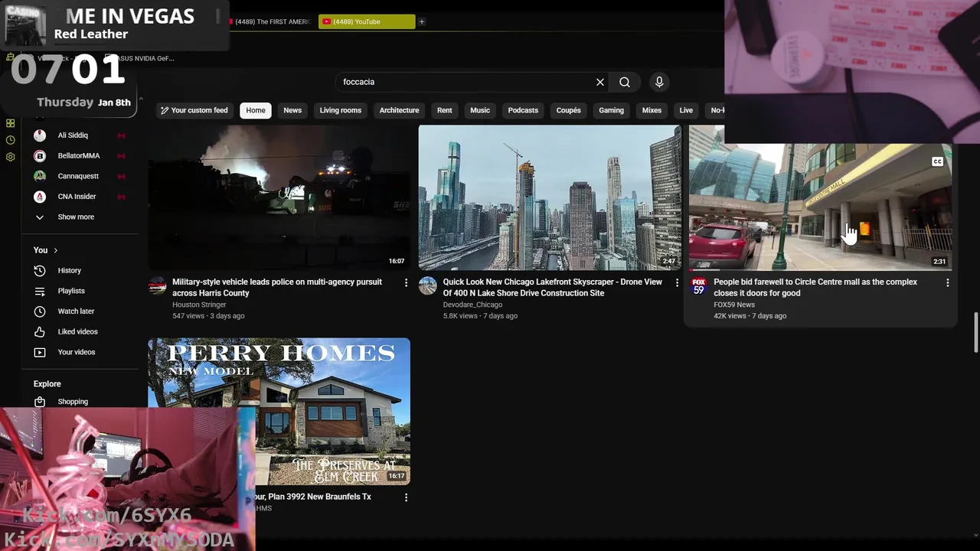Click the Explore section heading
The width and height of the screenshot is (980, 551).
[x=47, y=383]
